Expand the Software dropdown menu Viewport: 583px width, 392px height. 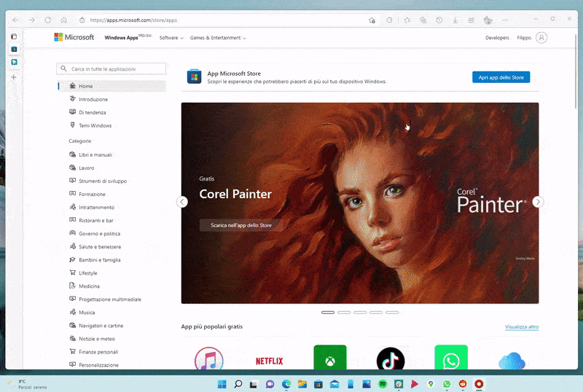click(171, 38)
